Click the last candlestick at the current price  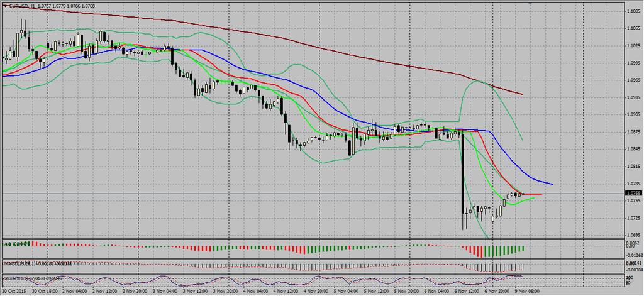(x=523, y=194)
